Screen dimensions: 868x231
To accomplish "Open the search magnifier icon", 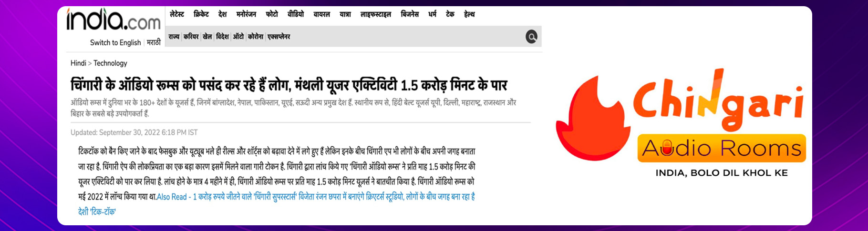I will tap(531, 36).
